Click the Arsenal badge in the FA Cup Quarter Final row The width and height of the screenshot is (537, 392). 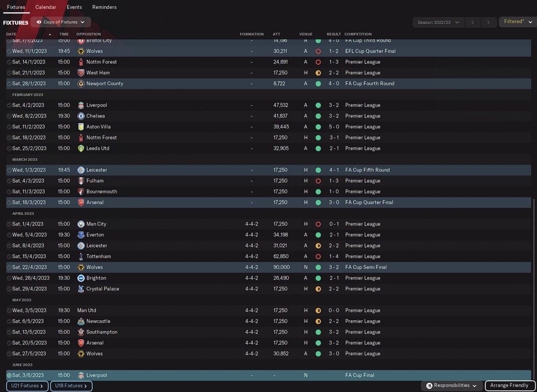pyautogui.click(x=81, y=202)
